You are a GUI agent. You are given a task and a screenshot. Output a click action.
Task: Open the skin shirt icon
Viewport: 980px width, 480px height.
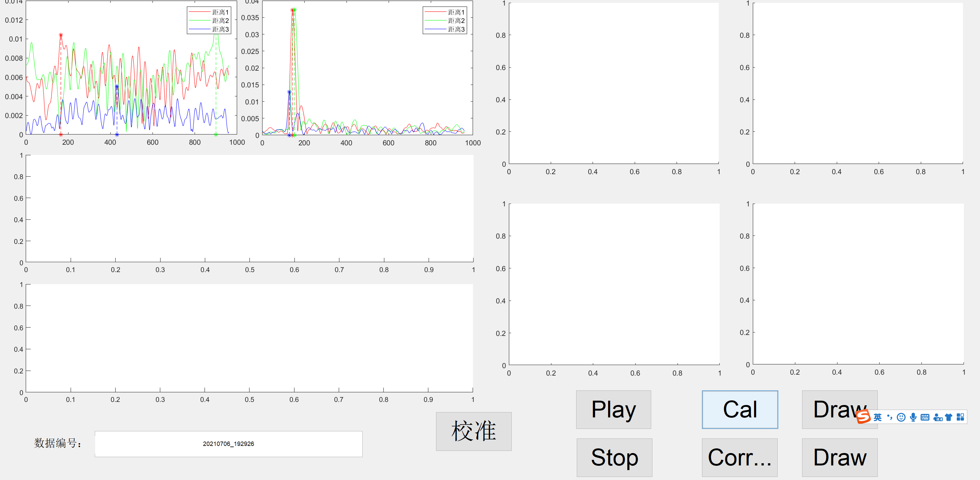tap(948, 417)
